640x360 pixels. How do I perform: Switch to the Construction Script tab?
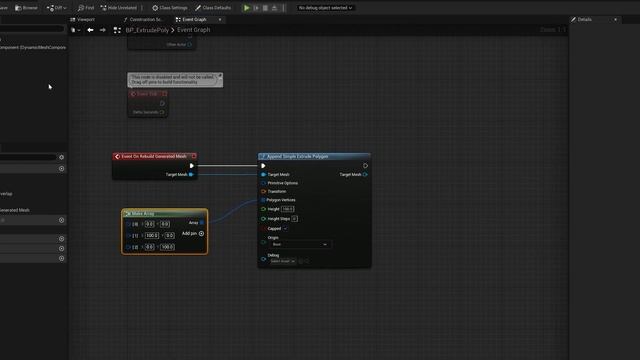pos(143,20)
